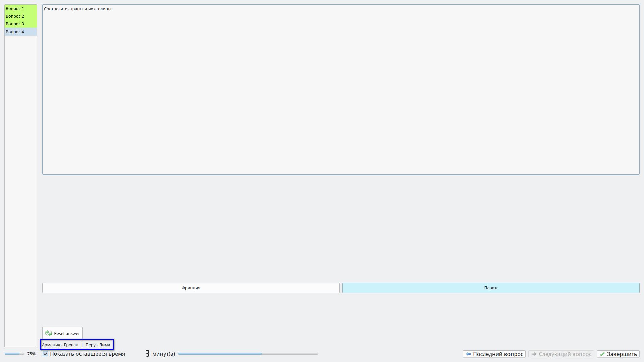Click the 75% percentage label
The image size is (644, 362).
point(31,354)
